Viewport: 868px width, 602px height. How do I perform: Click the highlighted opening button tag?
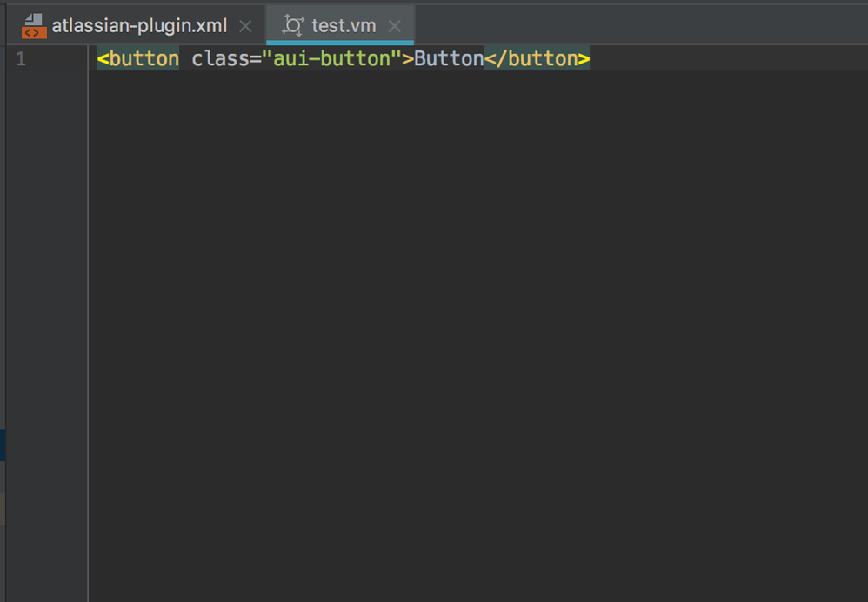[x=137, y=58]
